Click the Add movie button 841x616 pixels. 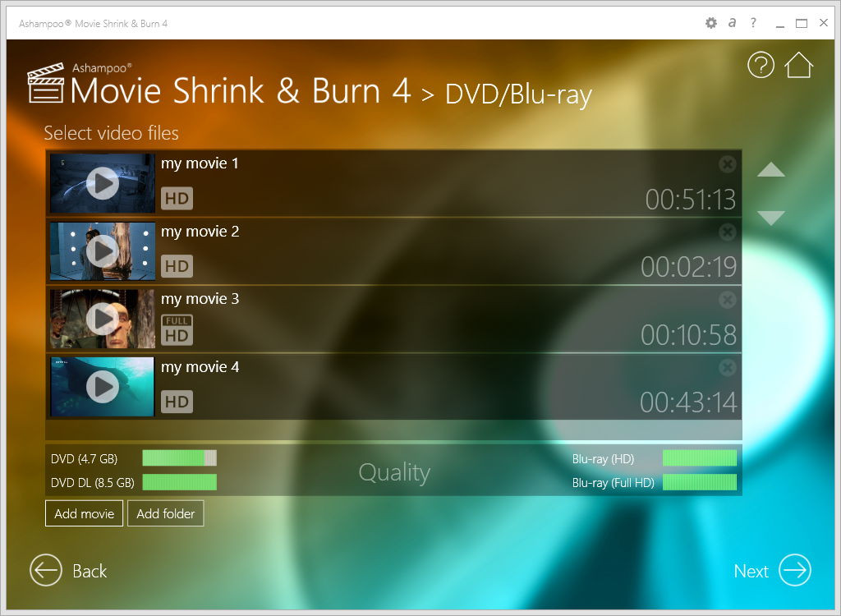[85, 513]
